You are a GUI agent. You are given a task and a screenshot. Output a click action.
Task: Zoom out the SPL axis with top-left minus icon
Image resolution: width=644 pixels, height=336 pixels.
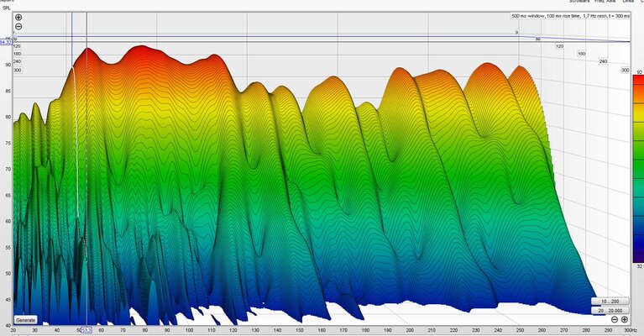18,27
